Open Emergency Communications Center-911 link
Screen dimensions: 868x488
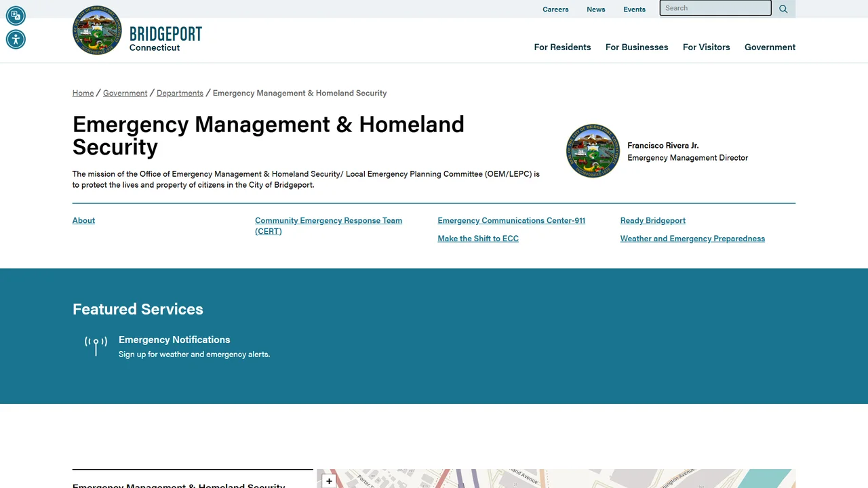pyautogui.click(x=511, y=220)
